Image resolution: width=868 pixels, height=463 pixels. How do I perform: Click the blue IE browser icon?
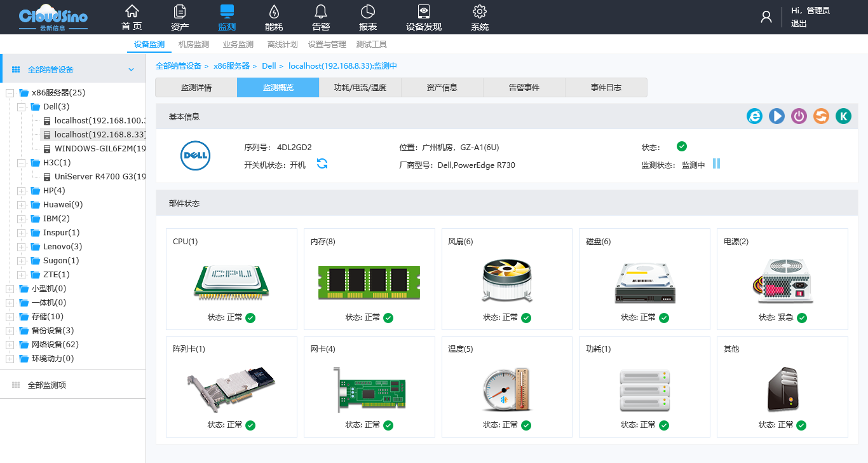(754, 116)
